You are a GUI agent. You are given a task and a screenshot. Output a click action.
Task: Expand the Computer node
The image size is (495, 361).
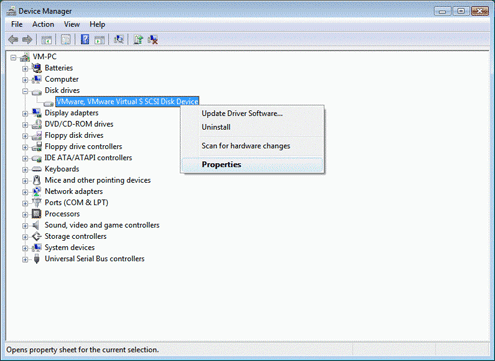25,80
